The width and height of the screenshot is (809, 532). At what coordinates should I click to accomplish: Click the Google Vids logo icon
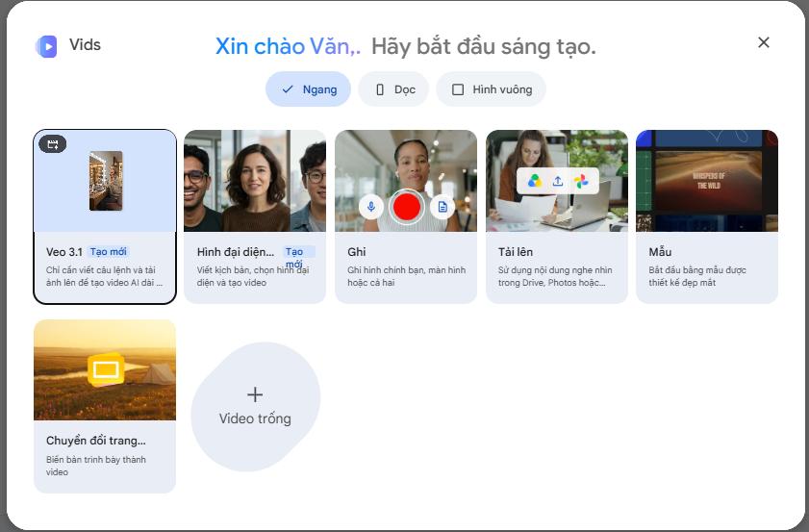46,46
